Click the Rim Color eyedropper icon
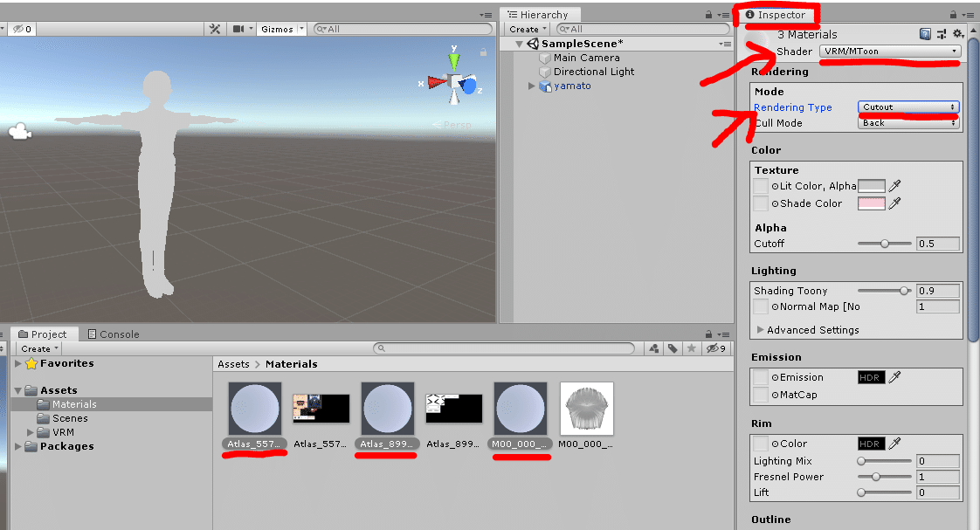The height and width of the screenshot is (530, 980). pos(895,444)
